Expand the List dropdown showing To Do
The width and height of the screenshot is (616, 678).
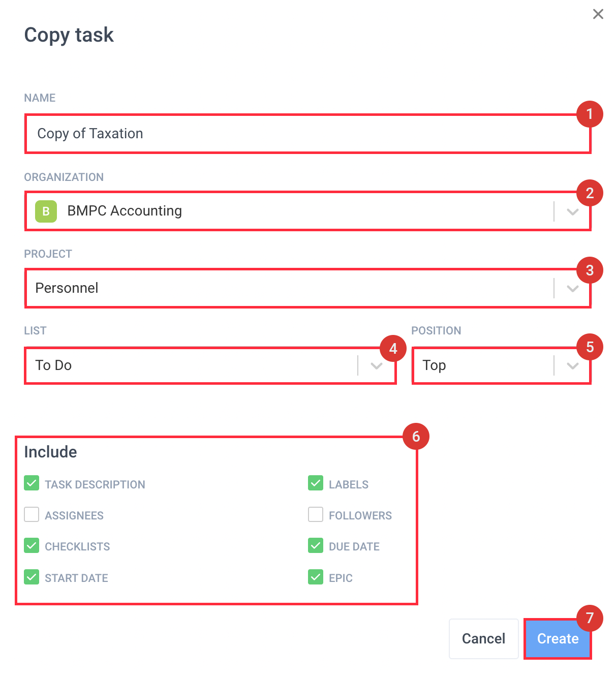click(x=210, y=365)
